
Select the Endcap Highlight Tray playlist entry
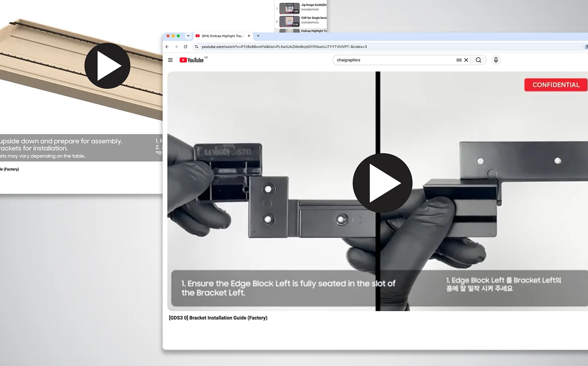(314, 31)
